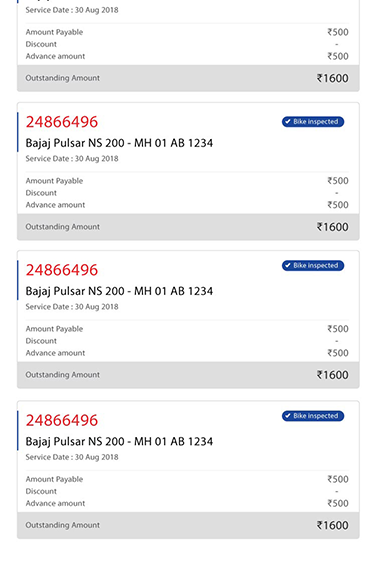Click Advance amount row in middle complete card
The height and width of the screenshot is (576, 375).
pos(187,353)
